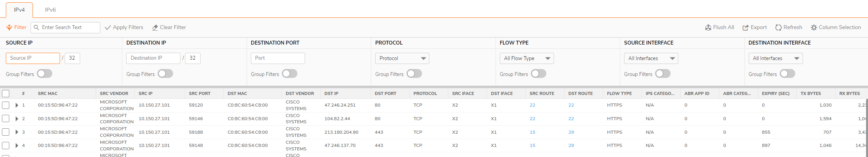Click the Apply Filters checkmark icon
This screenshot has width=868, height=157.
[x=108, y=28]
